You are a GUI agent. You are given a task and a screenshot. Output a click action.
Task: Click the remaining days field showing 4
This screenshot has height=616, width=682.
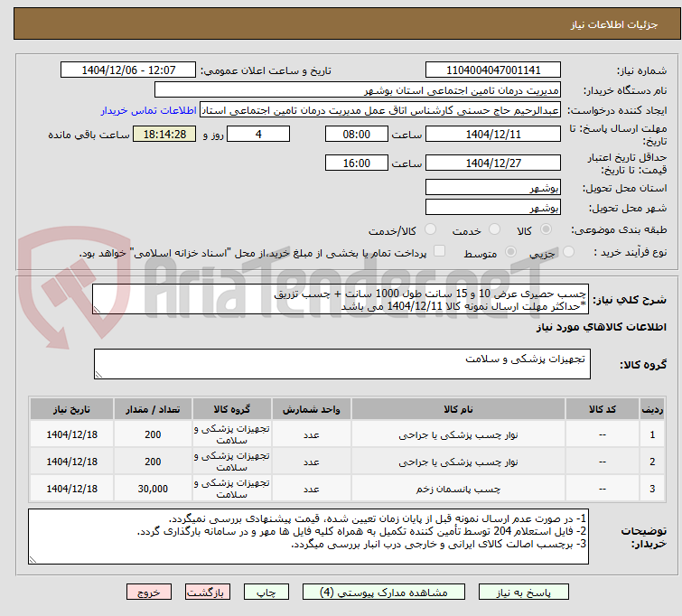(258, 134)
